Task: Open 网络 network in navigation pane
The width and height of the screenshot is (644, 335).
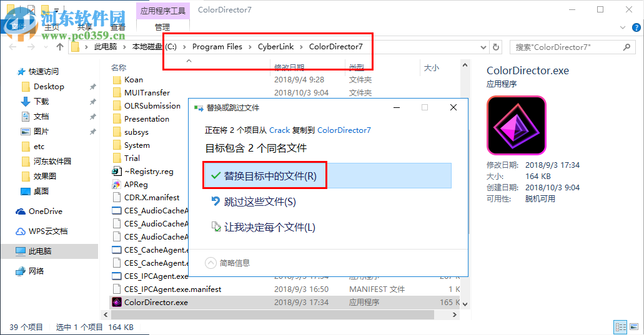Action: pos(36,271)
